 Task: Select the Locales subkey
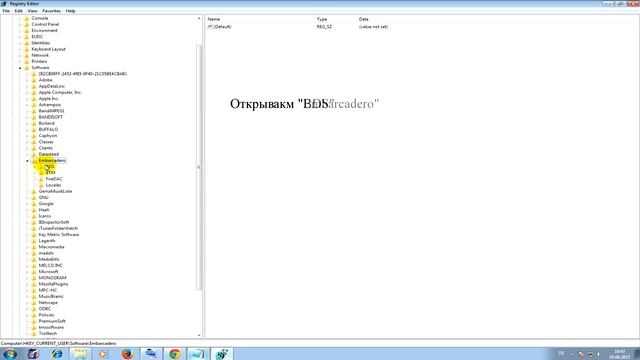coord(53,185)
